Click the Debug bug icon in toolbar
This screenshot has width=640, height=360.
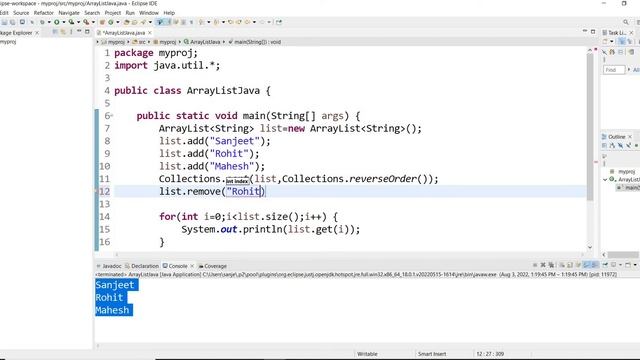[42, 22]
